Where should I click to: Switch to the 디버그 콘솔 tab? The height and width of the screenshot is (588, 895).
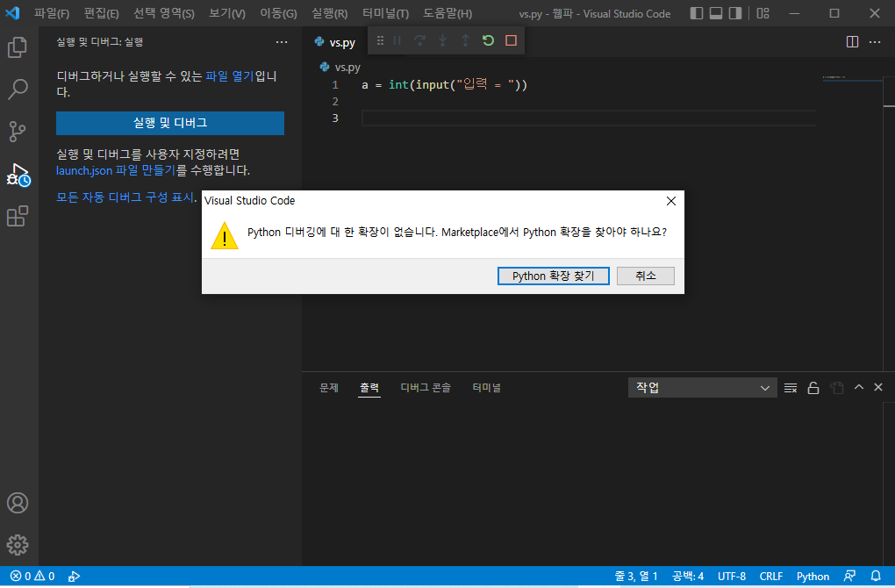coord(426,388)
